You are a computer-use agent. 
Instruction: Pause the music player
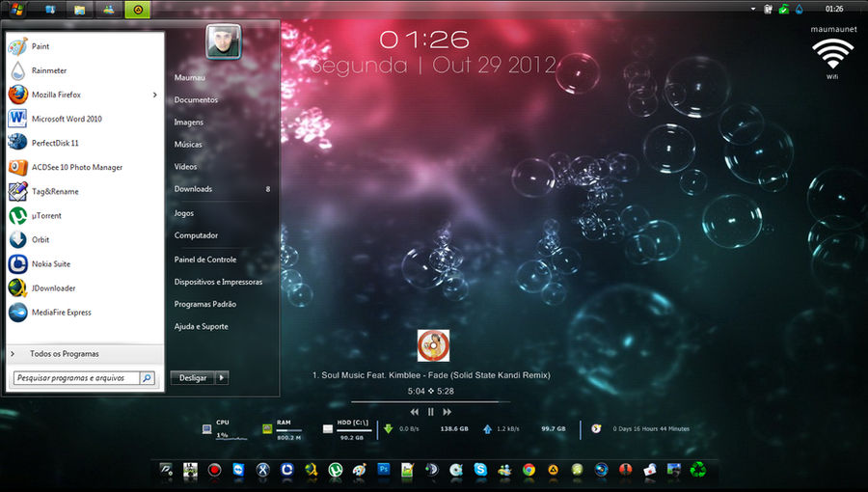(x=431, y=412)
